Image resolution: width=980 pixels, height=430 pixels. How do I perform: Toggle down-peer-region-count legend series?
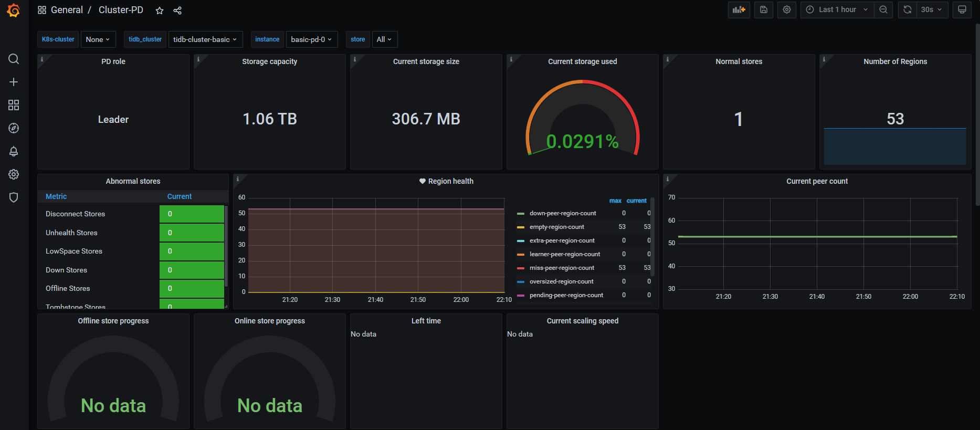tap(563, 213)
